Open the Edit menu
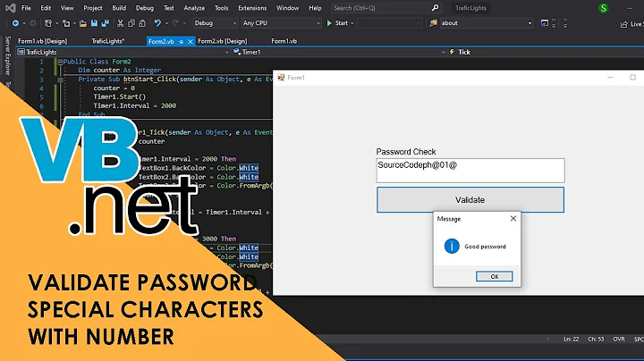 (46, 8)
